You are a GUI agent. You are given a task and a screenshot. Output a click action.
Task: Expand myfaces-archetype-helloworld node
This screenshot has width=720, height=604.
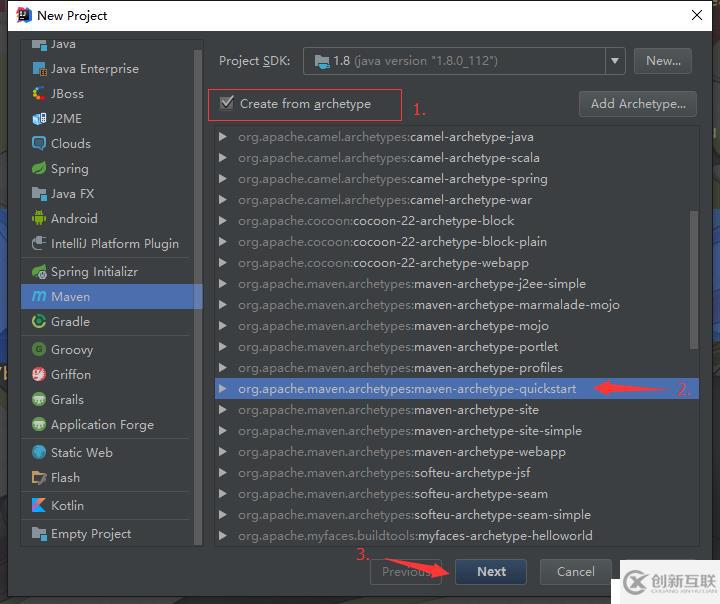(x=223, y=536)
